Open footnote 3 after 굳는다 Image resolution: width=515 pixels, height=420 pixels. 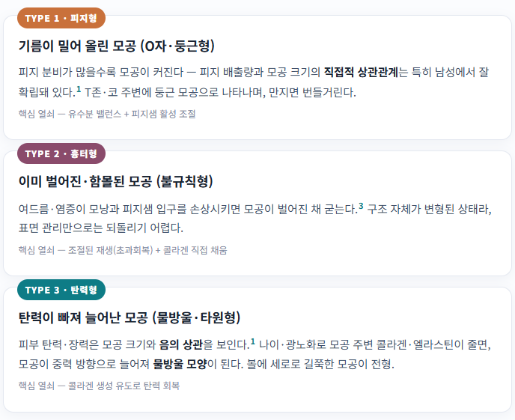361,206
